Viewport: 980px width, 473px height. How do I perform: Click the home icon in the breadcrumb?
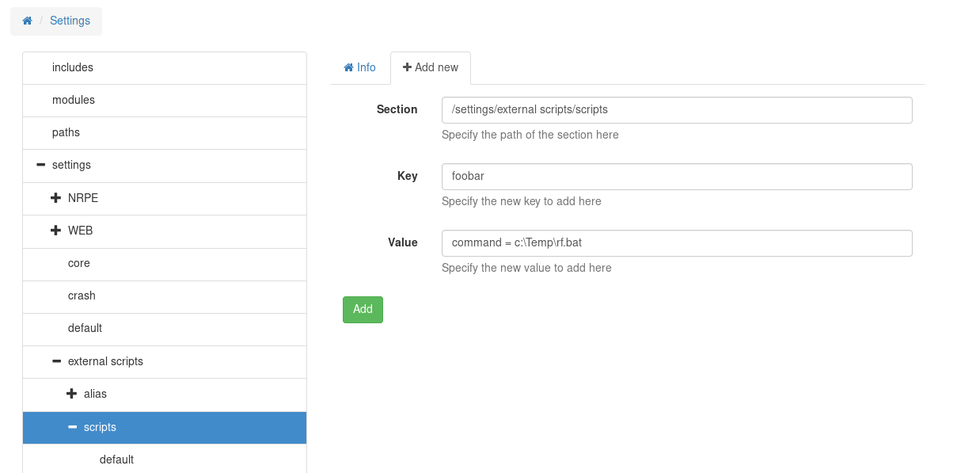click(x=27, y=21)
